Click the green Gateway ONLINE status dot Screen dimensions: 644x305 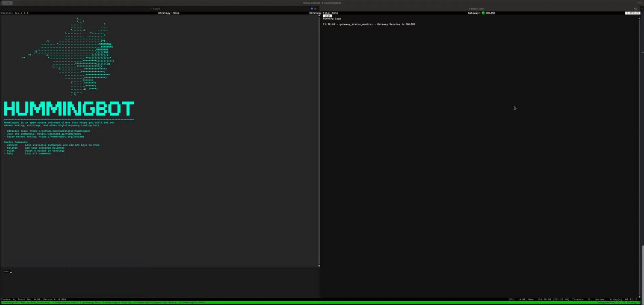pos(483,13)
